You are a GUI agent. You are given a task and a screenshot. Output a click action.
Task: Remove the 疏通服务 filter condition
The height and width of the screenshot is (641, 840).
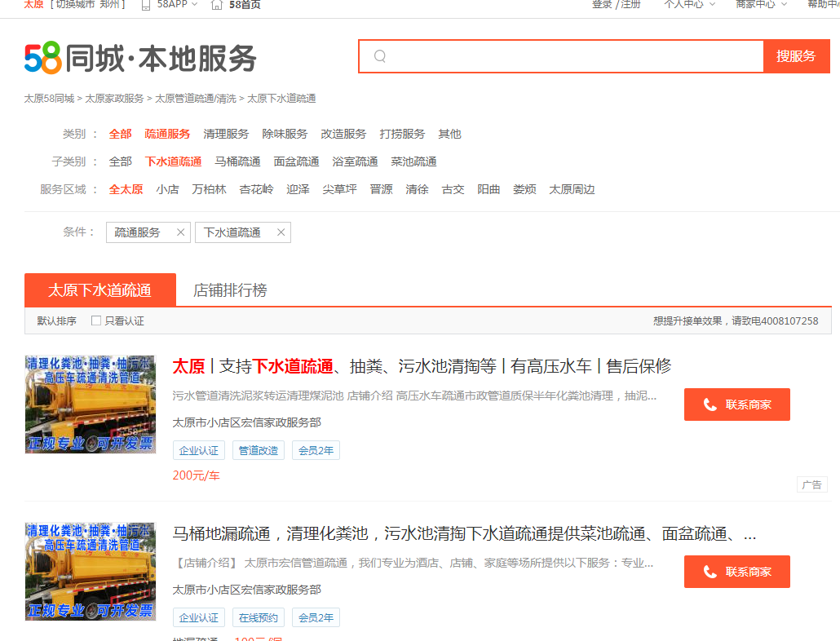click(x=180, y=232)
